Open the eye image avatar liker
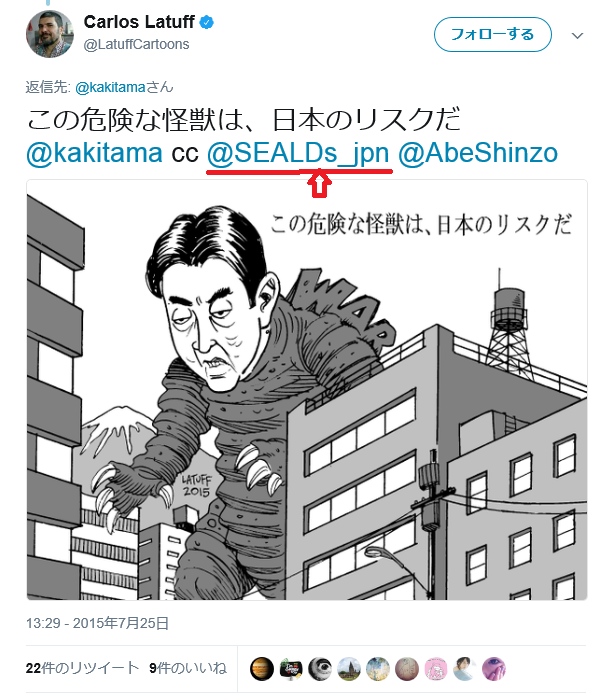The width and height of the screenshot is (595, 697). click(320, 669)
